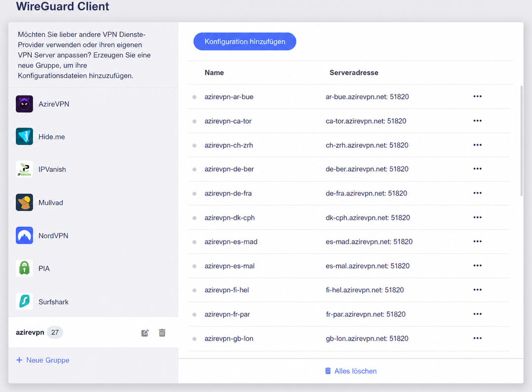Click the PIA provider logo icon
532x392 pixels.
[x=24, y=268]
